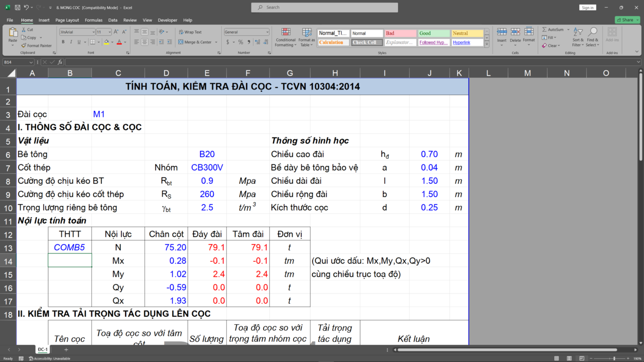
Task: Expand the Number Format dropdown showing General
Action: click(x=267, y=32)
